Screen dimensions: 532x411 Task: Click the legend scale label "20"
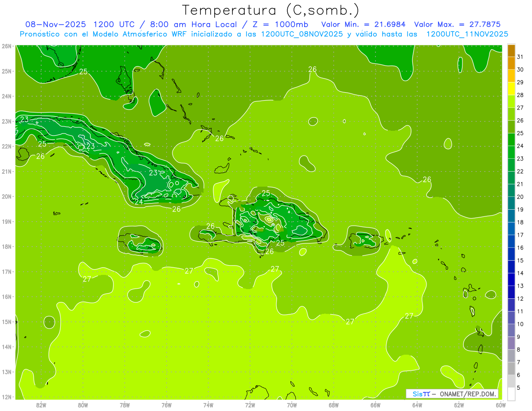click(520, 197)
